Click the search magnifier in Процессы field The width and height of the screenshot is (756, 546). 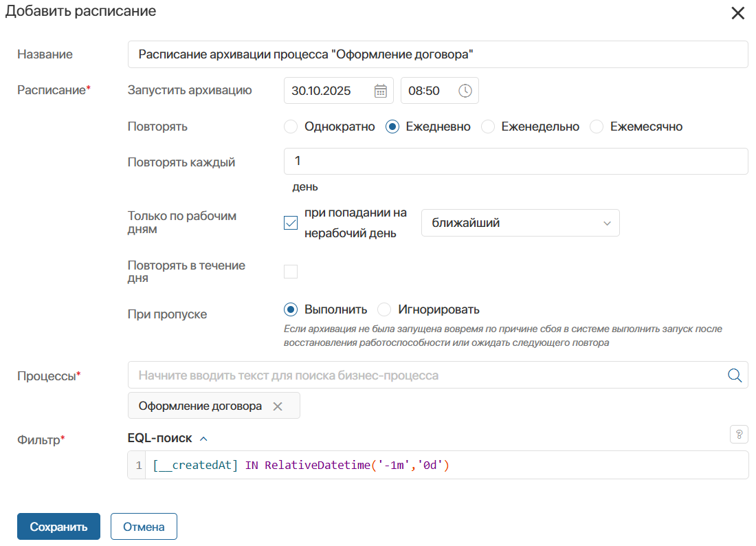[734, 375]
